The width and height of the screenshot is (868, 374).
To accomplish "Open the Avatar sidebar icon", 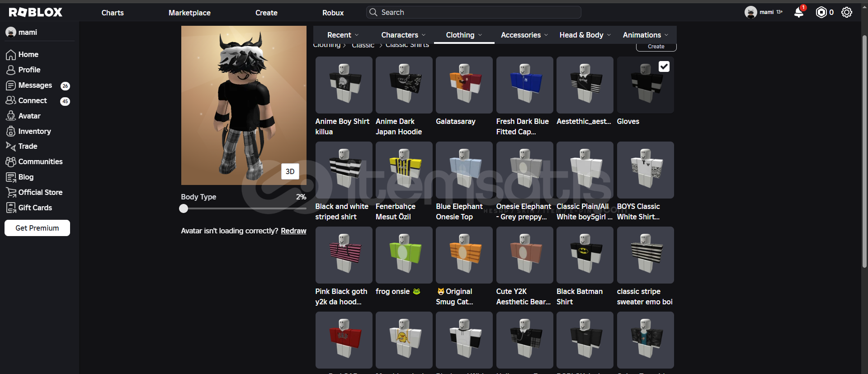I will [11, 116].
